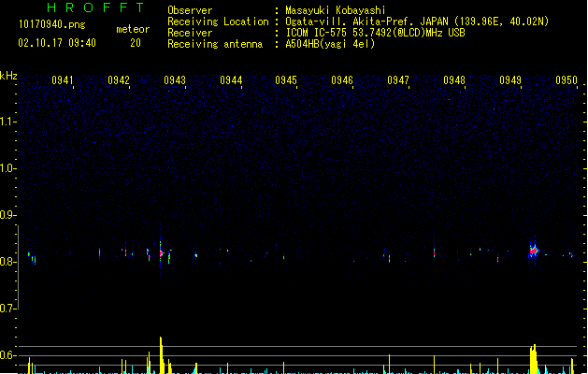Click the bright meteor echo after 0949
Screen dimensions: 588x374
[x=534, y=251]
